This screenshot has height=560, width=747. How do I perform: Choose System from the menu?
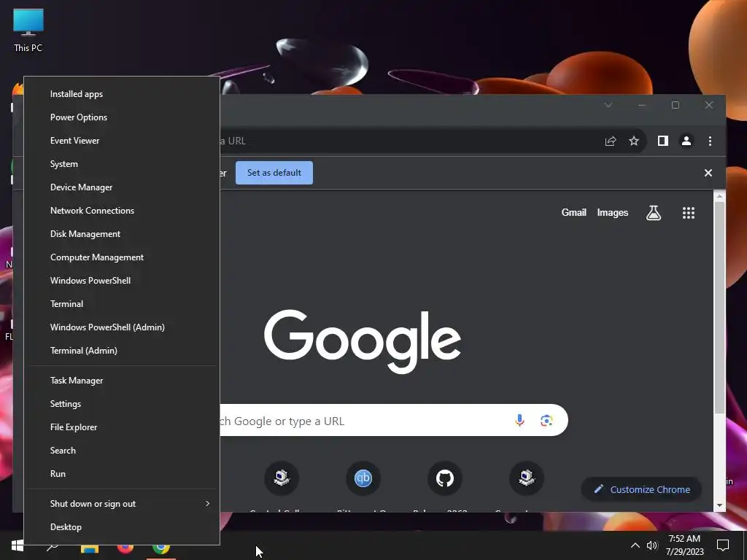coord(122,164)
